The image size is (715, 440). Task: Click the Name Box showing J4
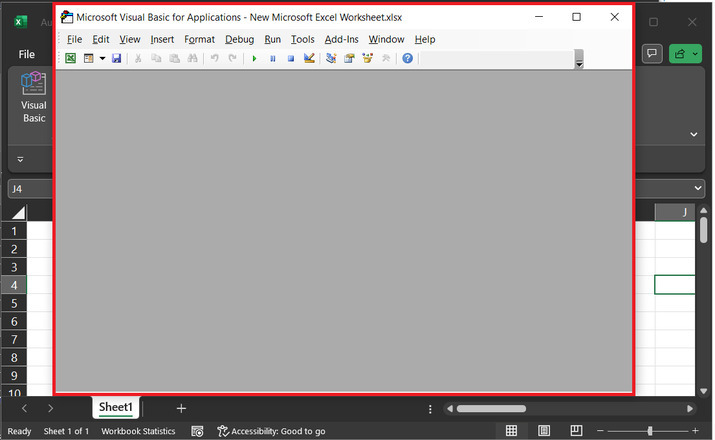coord(30,189)
